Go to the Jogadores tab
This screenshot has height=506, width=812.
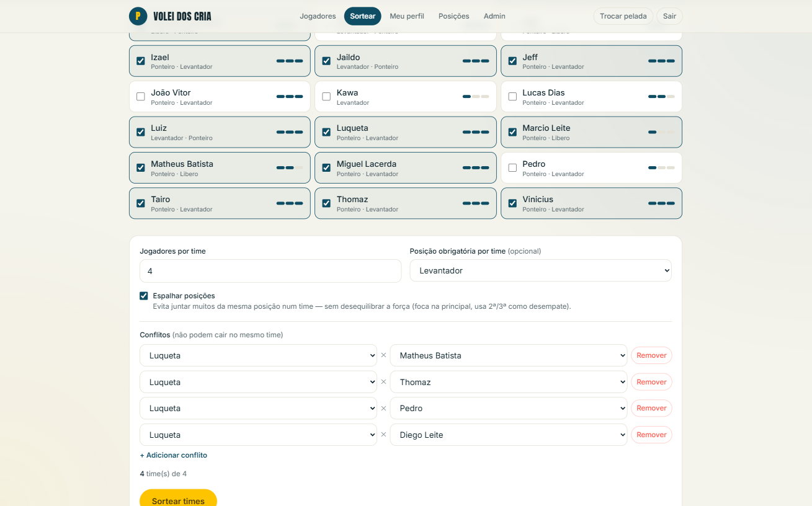point(318,16)
